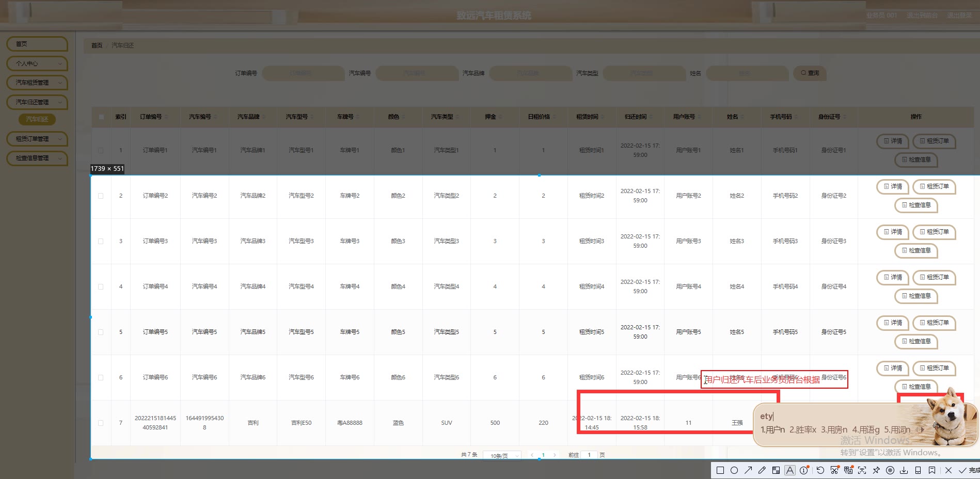This screenshot has width=980, height=479.
Task: Choose the pencil drawing tool
Action: coord(762,470)
